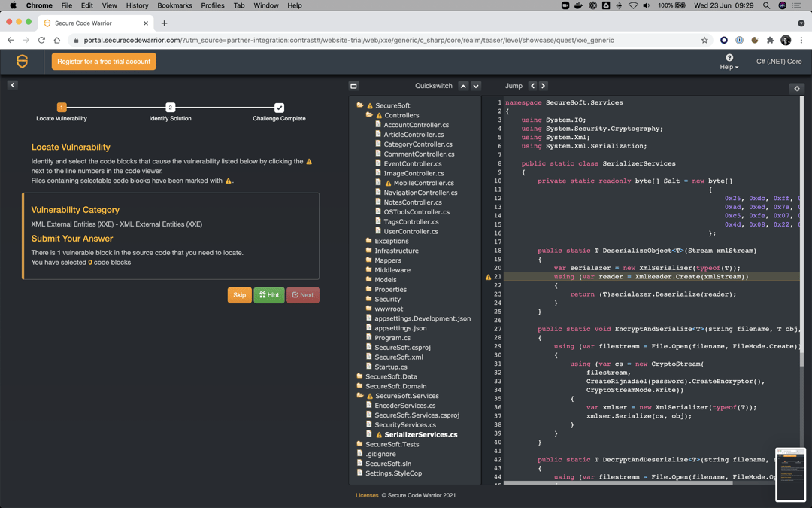Open the Licenses link in footer
812x508 pixels.
click(x=367, y=495)
